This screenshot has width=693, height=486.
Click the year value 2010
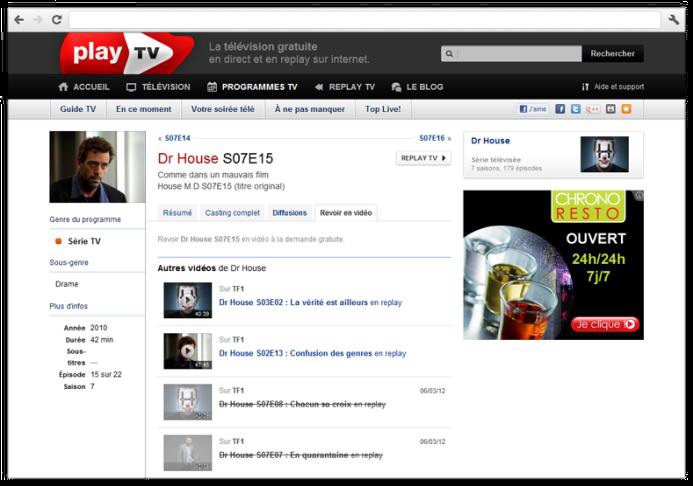click(99, 328)
